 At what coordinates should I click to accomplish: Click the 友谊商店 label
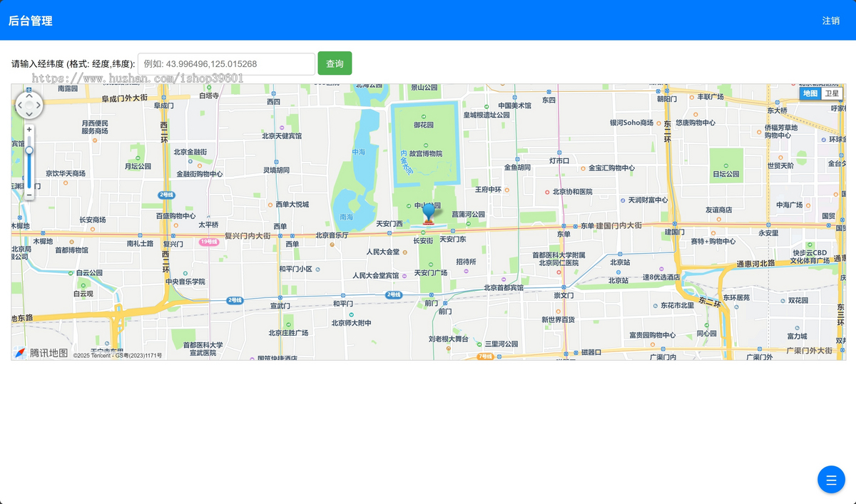(718, 210)
